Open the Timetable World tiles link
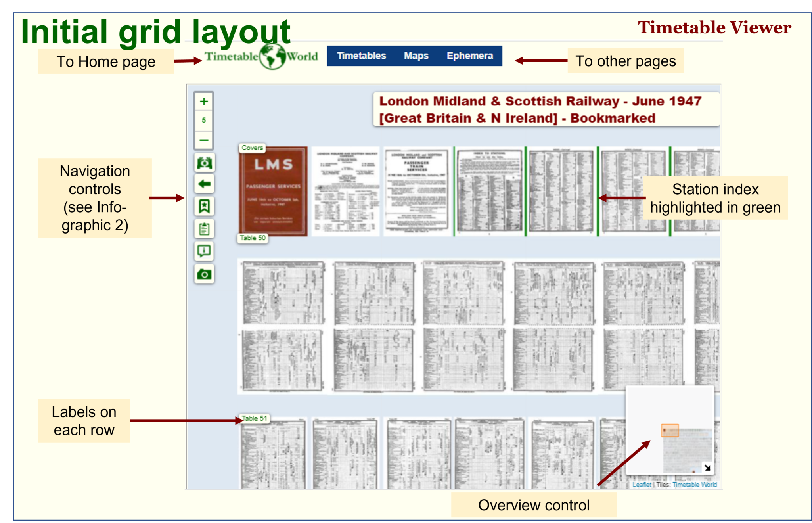This screenshot has width=812, height=523. (694, 485)
